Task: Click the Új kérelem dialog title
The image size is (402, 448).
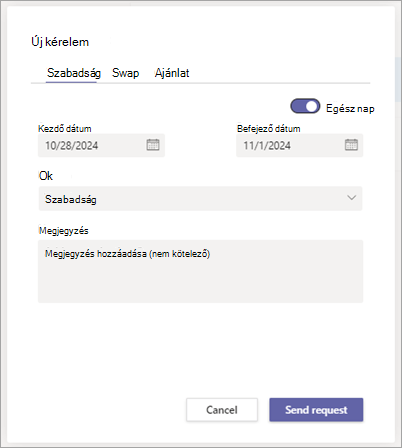Action: coord(60,42)
